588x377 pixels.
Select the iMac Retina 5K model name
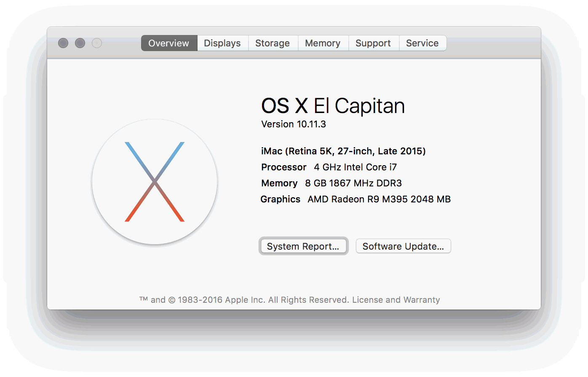pos(343,151)
